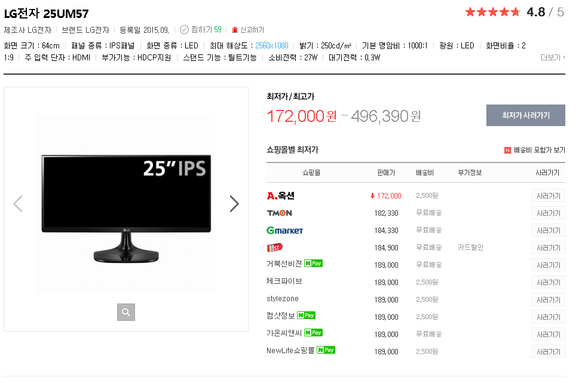The width and height of the screenshot is (588, 383).
Task: Click the magnifier icon below product image
Action: pos(125,312)
